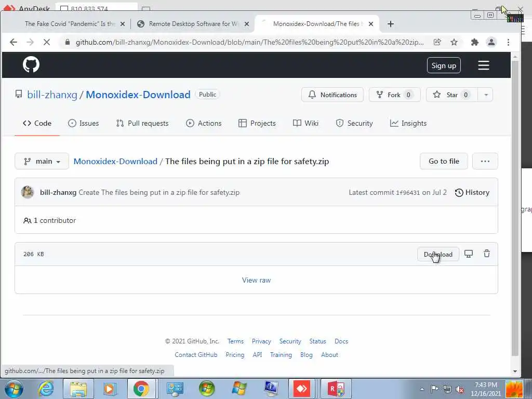
Task: Expand the main branch selector
Action: tap(42, 161)
